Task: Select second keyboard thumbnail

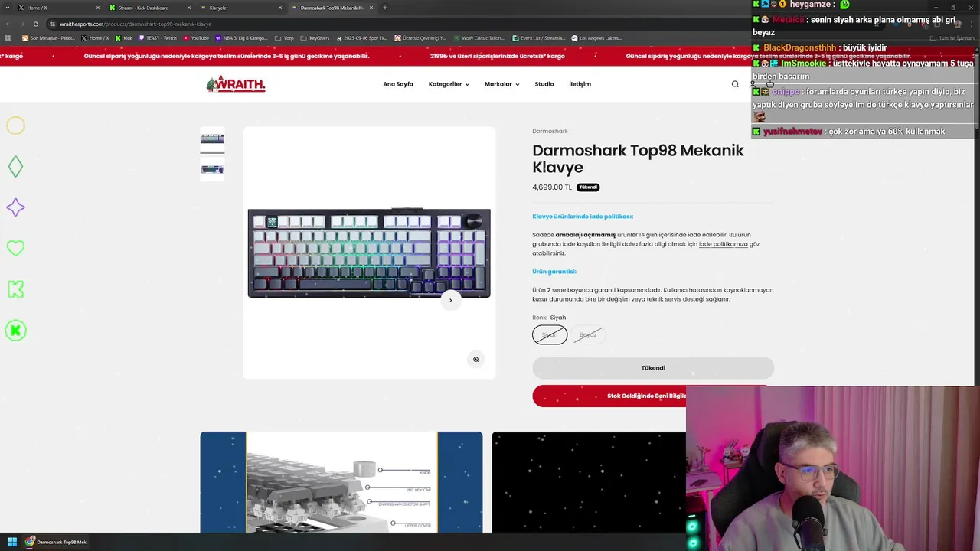Action: 212,169
